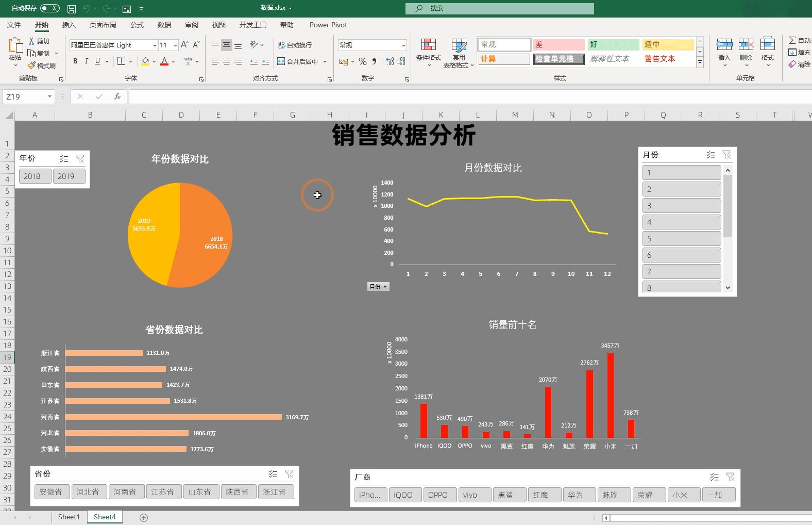This screenshot has height=525, width=812.
Task: Toggle multi-select on 厂商 slicer
Action: click(x=714, y=477)
